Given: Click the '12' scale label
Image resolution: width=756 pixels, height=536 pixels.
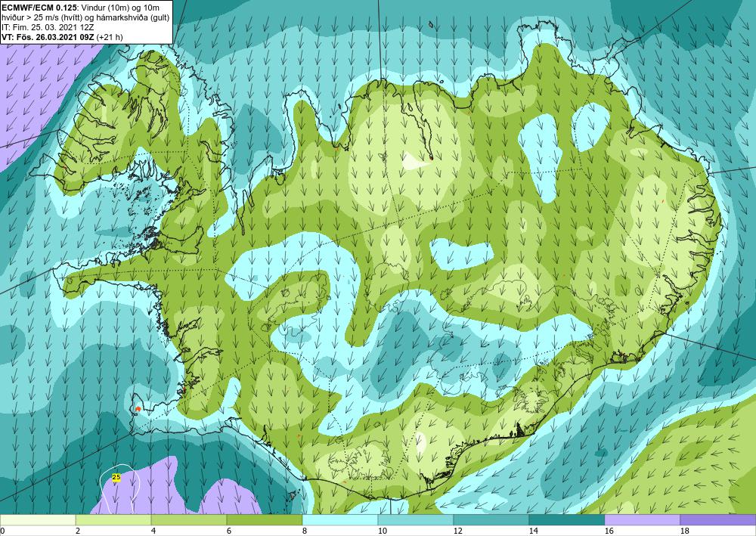Looking at the screenshot, I should (x=457, y=531).
